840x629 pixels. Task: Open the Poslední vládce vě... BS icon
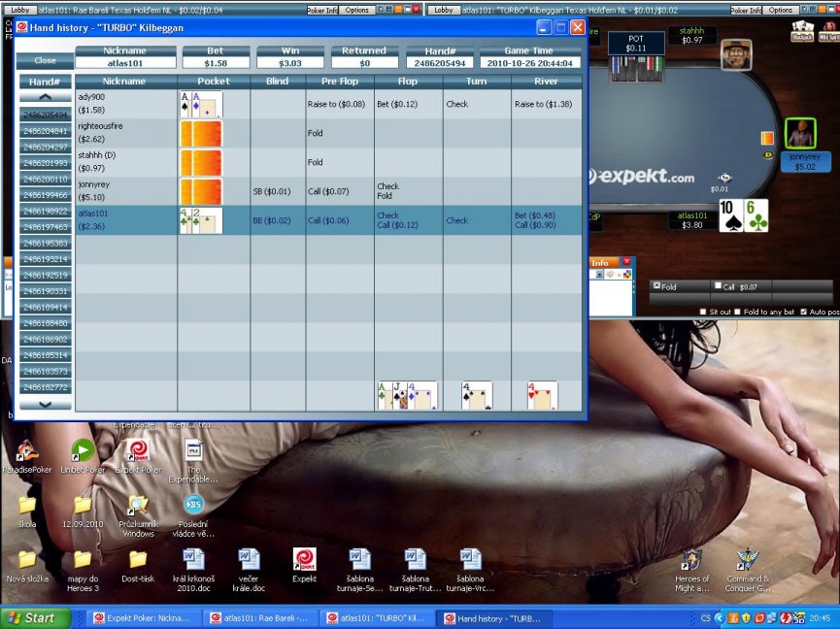coord(193,516)
